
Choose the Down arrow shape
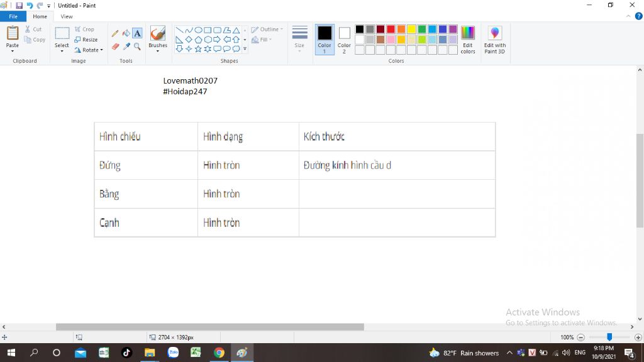(179, 49)
